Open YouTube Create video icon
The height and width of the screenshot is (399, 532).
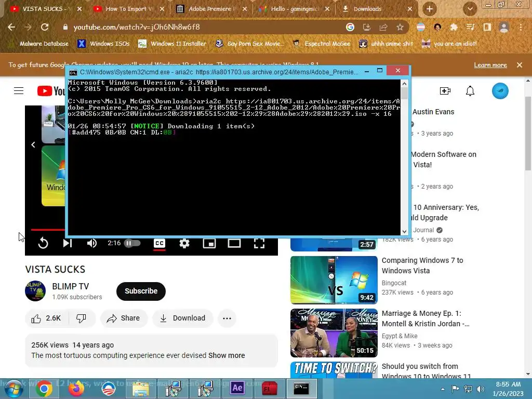[x=445, y=90]
